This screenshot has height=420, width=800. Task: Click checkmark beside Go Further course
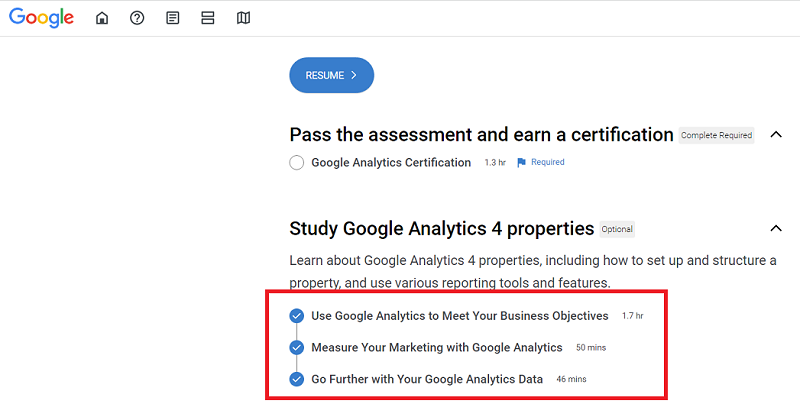[x=296, y=379]
